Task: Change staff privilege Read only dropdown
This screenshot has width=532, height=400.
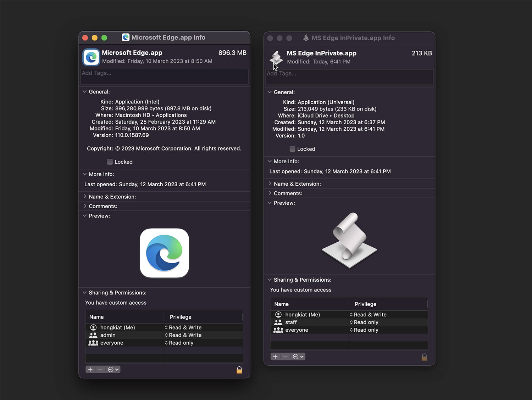Action: [x=364, y=322]
